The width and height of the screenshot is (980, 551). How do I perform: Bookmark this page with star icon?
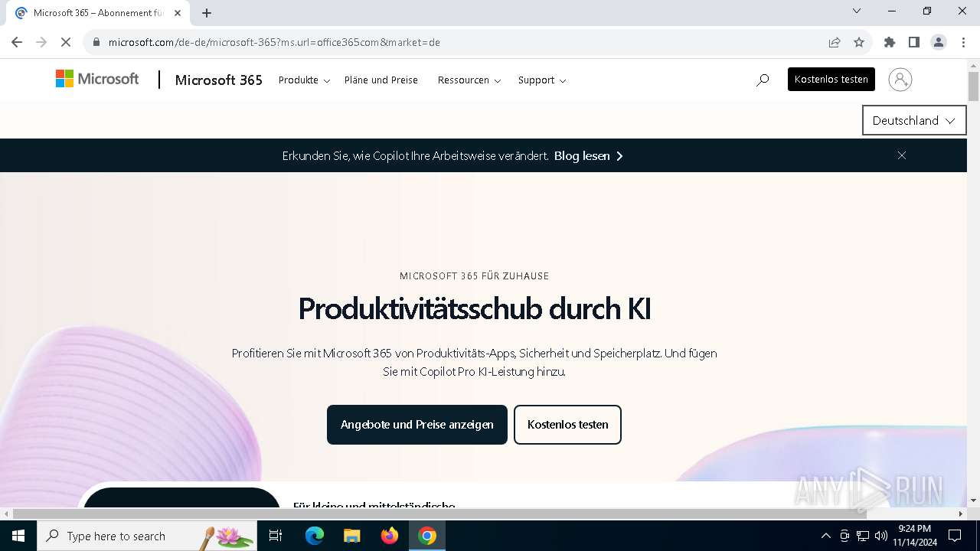coord(859,42)
